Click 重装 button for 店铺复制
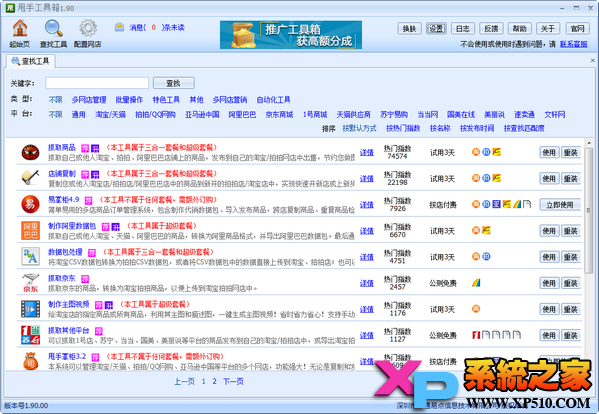Viewport: 599px width, 414px height. coord(571,178)
